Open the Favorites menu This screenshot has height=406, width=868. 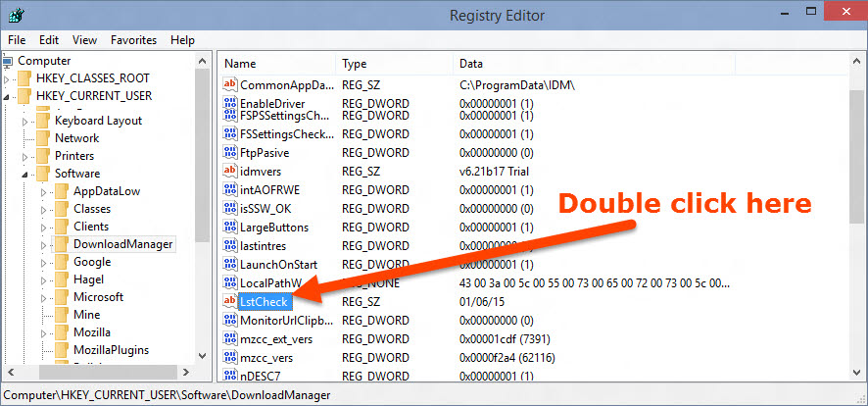pyautogui.click(x=133, y=40)
